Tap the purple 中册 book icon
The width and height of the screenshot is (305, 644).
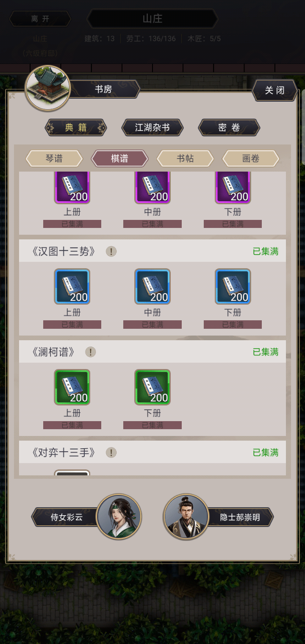tap(152, 188)
